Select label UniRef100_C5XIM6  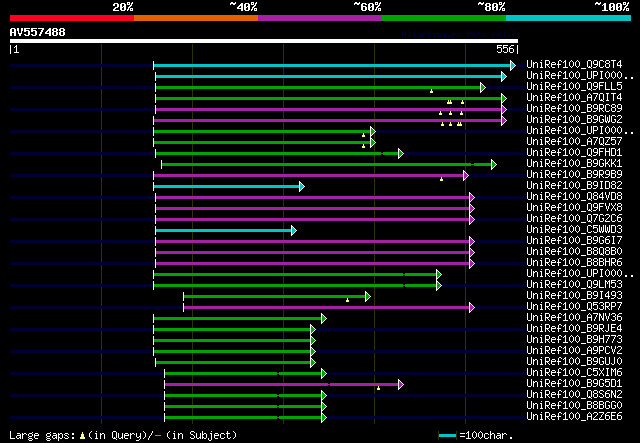(x=574, y=373)
